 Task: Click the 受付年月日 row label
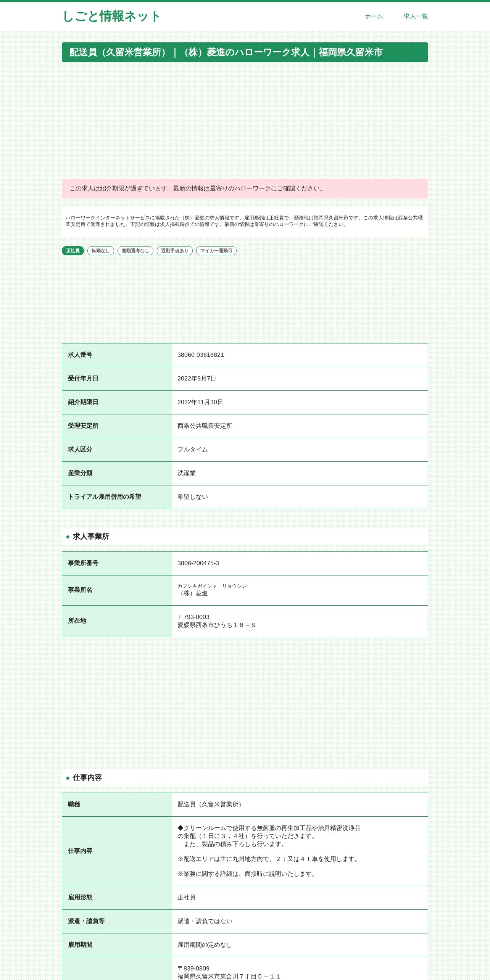pyautogui.click(x=83, y=379)
